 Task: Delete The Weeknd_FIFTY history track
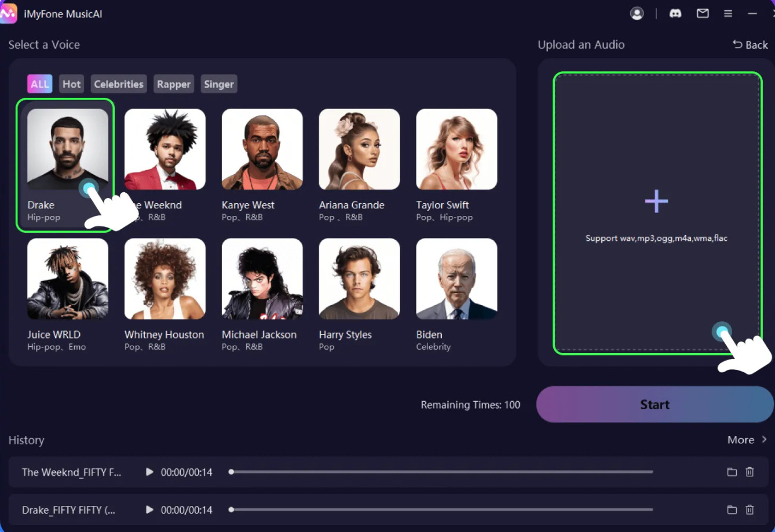point(750,472)
